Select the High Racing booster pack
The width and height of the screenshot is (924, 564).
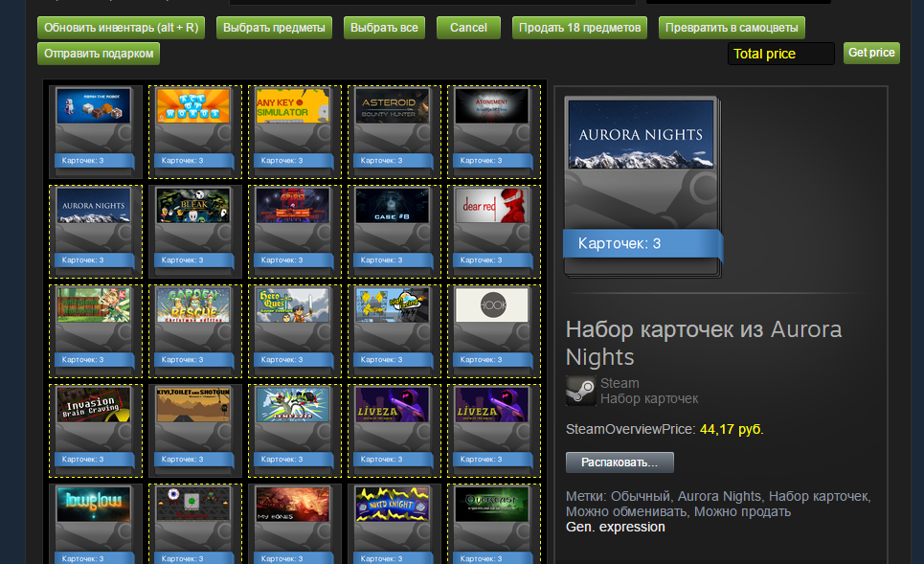point(394,331)
